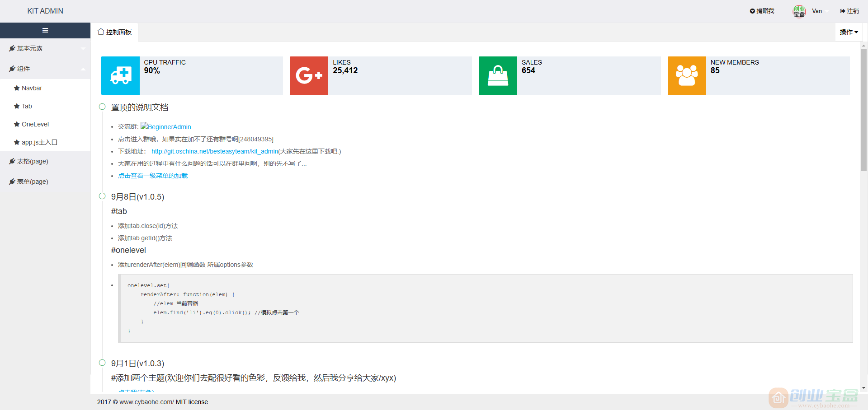Click the truck icon on the CPU TRAFFIC box
The height and width of the screenshot is (410, 868).
120,75
